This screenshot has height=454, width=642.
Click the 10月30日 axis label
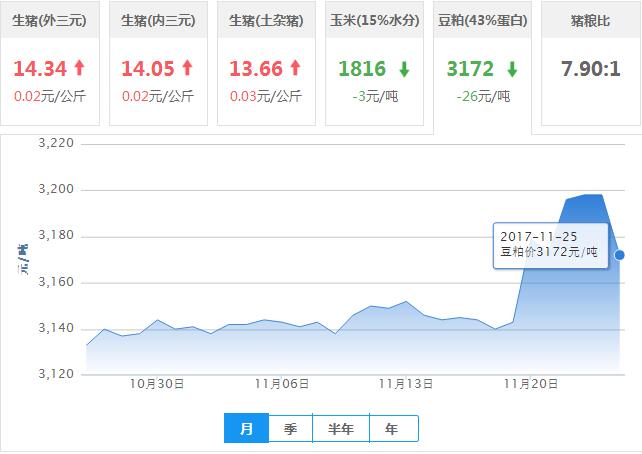pos(157,384)
